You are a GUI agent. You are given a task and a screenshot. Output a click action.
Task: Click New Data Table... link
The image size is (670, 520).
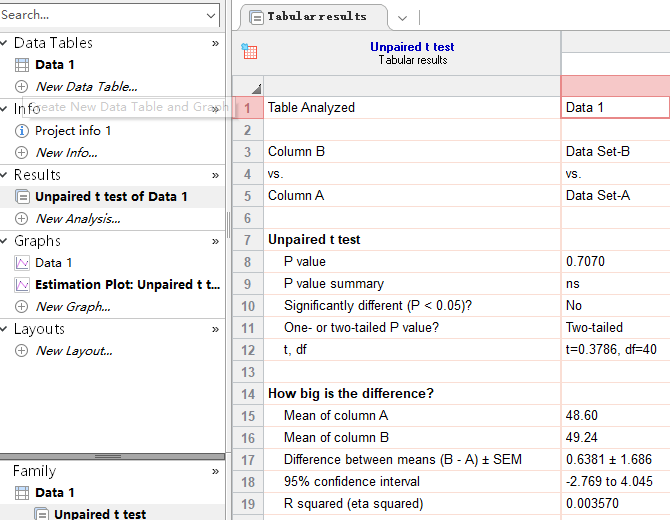coord(87,87)
